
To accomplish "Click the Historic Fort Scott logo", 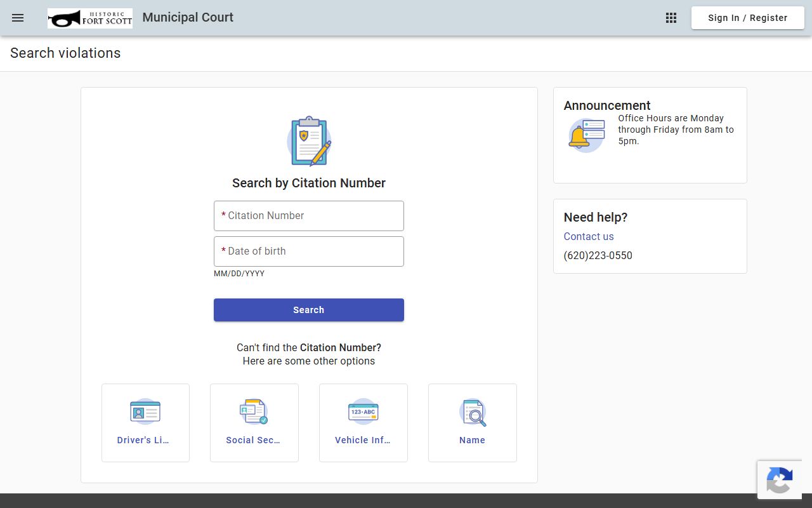I will tap(90, 18).
